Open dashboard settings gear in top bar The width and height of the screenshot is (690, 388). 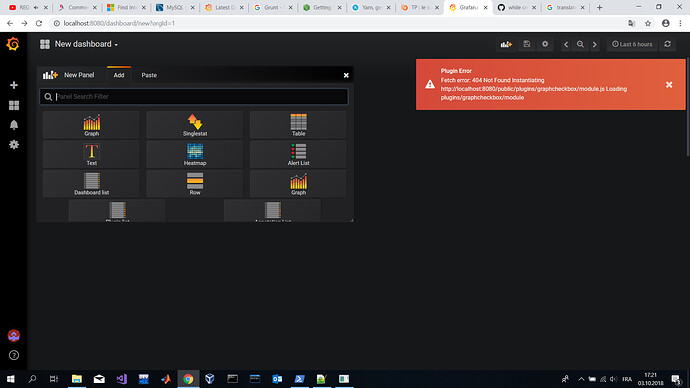point(545,44)
